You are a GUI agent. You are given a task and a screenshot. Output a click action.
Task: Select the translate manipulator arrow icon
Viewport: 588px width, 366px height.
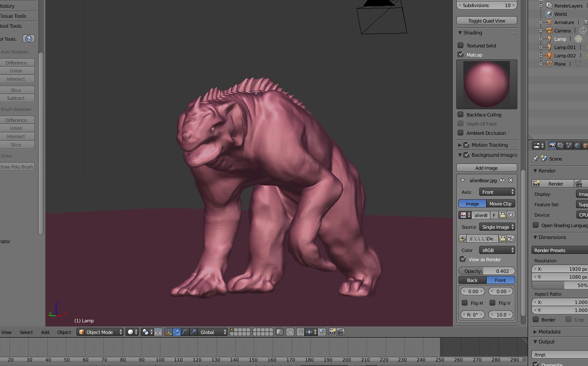[177, 332]
